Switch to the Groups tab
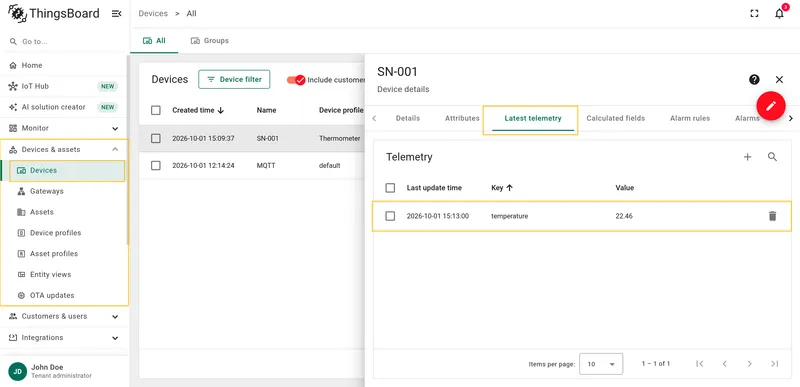 coord(210,41)
